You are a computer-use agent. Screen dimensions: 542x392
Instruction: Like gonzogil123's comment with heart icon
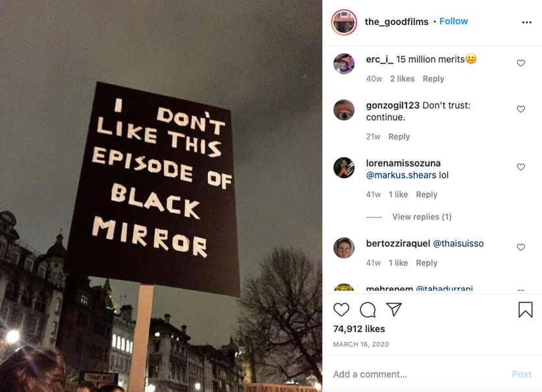click(x=520, y=109)
